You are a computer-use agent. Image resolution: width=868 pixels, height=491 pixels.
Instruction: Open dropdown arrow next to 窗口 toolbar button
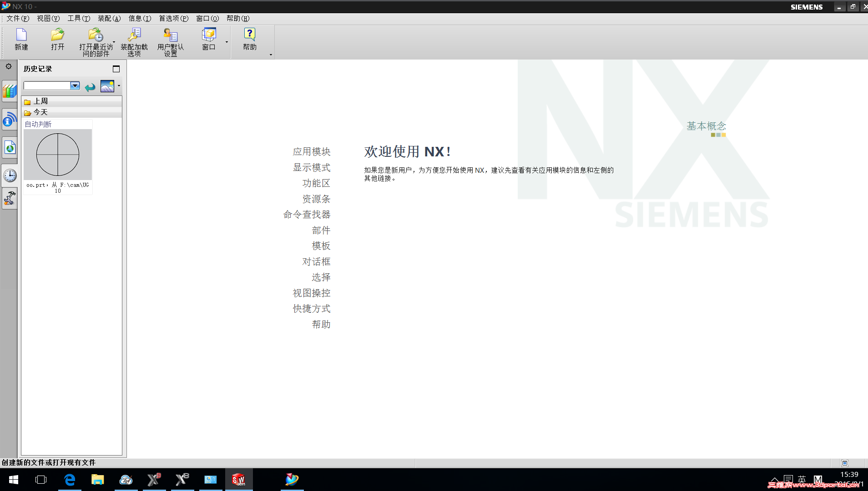(227, 42)
